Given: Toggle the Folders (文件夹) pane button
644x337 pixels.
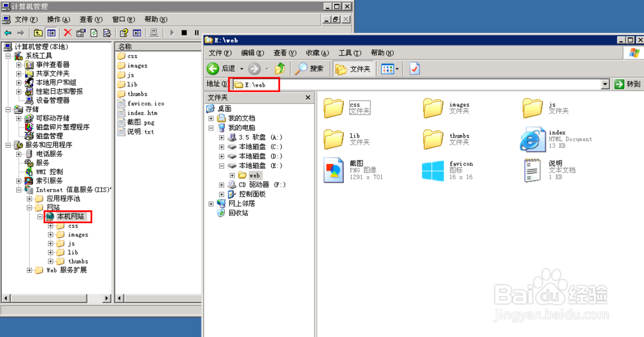Looking at the screenshot, I should pos(353,68).
